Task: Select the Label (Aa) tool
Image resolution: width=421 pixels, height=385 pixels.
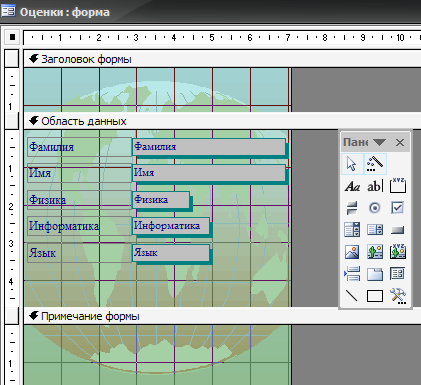Action: (352, 186)
